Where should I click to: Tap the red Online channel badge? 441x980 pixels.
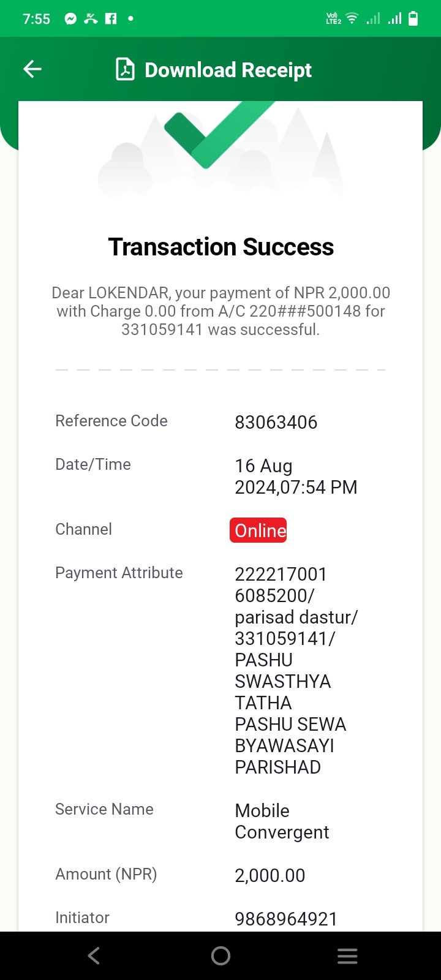pos(258,530)
